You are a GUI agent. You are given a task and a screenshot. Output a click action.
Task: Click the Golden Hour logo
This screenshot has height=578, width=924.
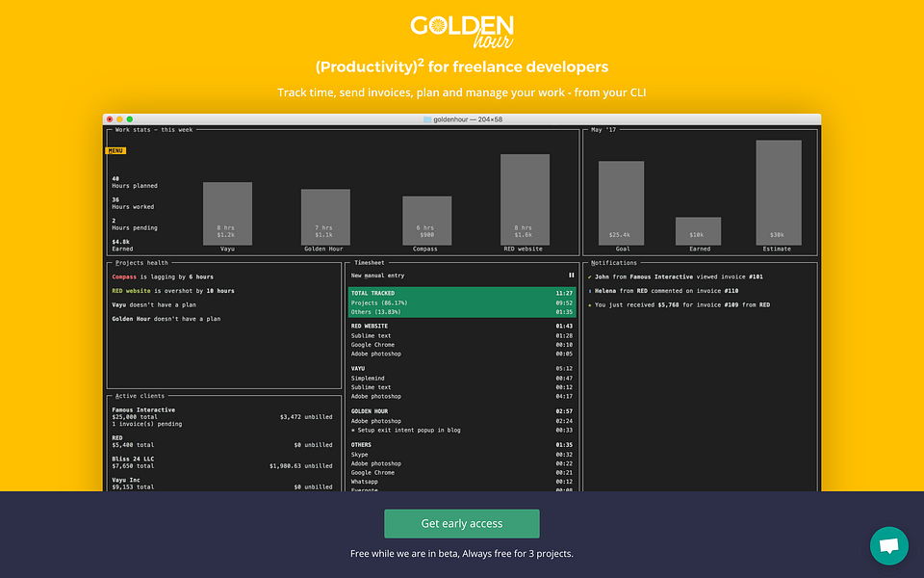click(x=462, y=33)
